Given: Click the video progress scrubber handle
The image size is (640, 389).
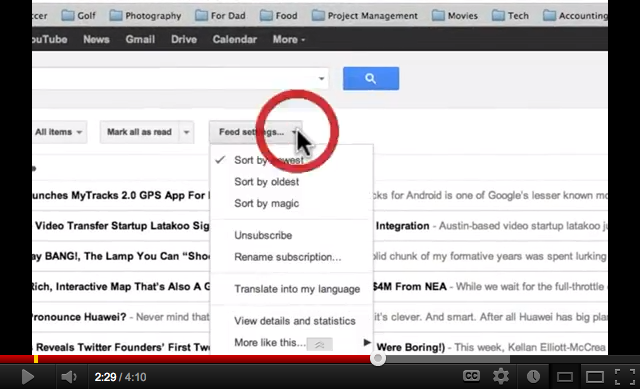Looking at the screenshot, I should pos(378,359).
